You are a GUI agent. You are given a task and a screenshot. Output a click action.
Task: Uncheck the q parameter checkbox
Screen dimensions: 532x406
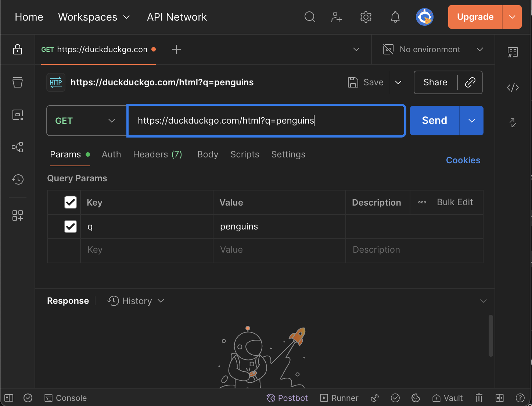(x=71, y=227)
